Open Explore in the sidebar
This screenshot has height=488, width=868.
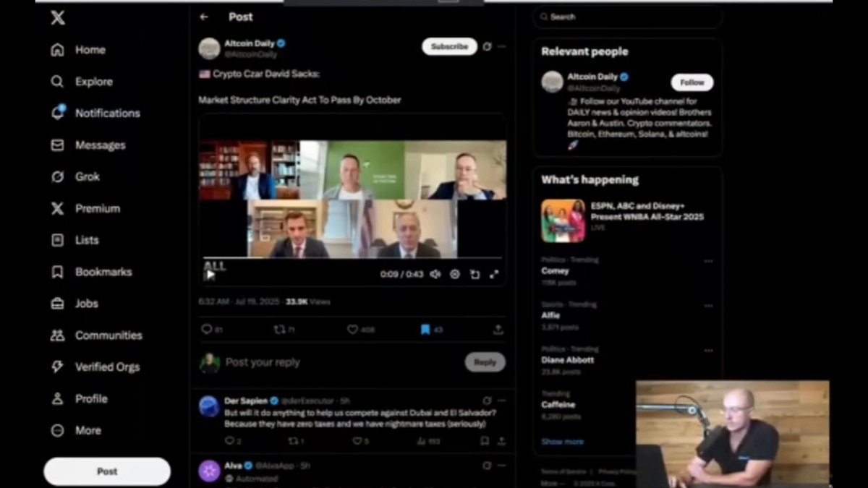pos(82,82)
